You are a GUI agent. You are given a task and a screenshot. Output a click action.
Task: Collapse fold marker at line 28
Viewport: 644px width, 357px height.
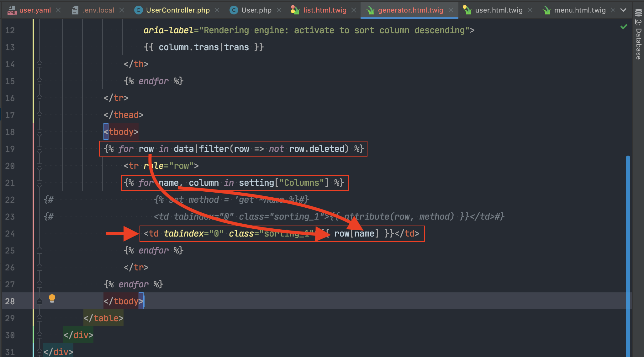tap(40, 301)
